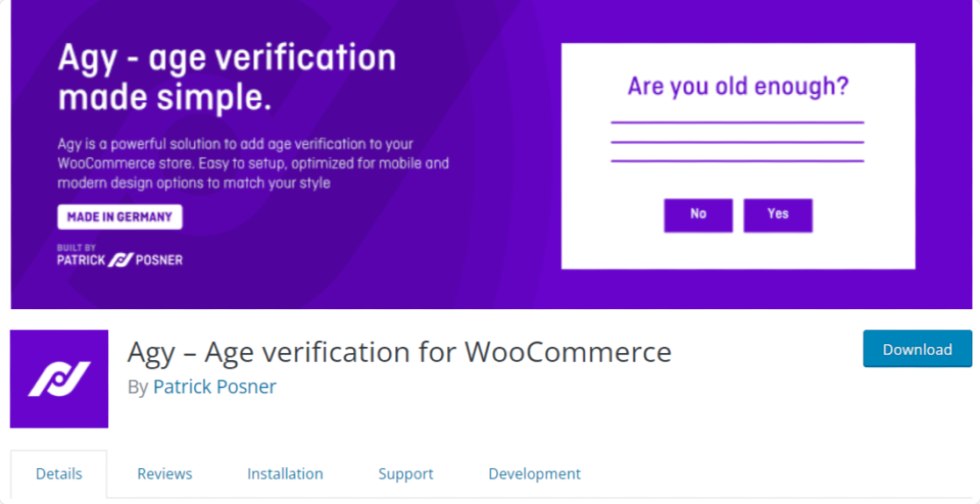This screenshot has width=980, height=504.
Task: Go to the Support tab
Action: [406, 473]
